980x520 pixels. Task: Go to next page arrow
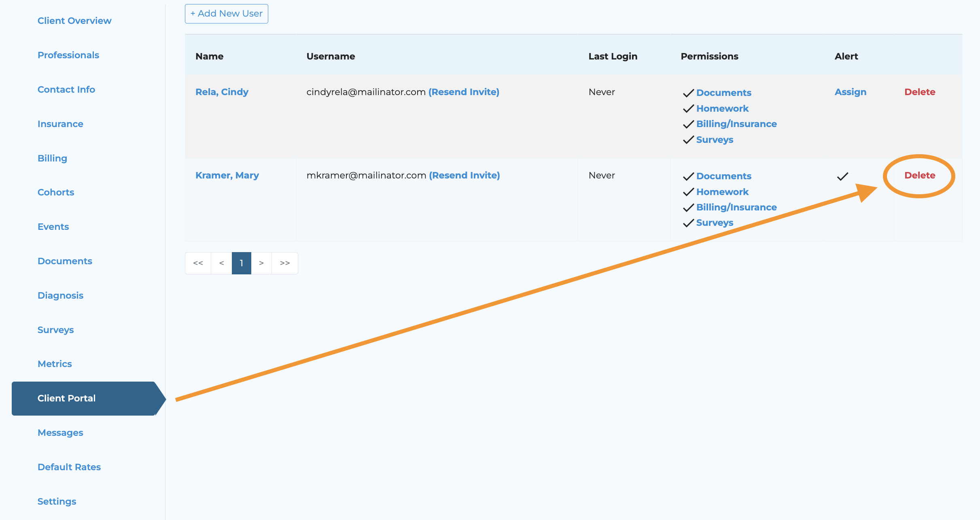tap(261, 263)
